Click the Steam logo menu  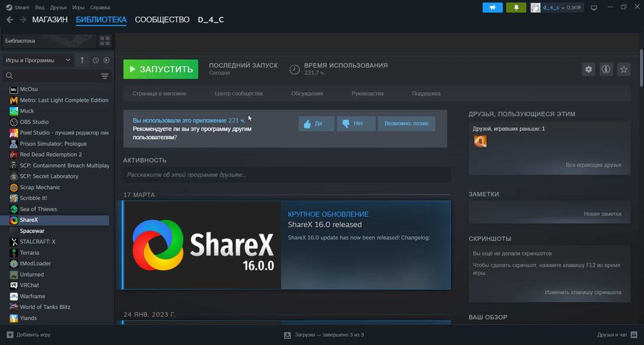(x=9, y=7)
